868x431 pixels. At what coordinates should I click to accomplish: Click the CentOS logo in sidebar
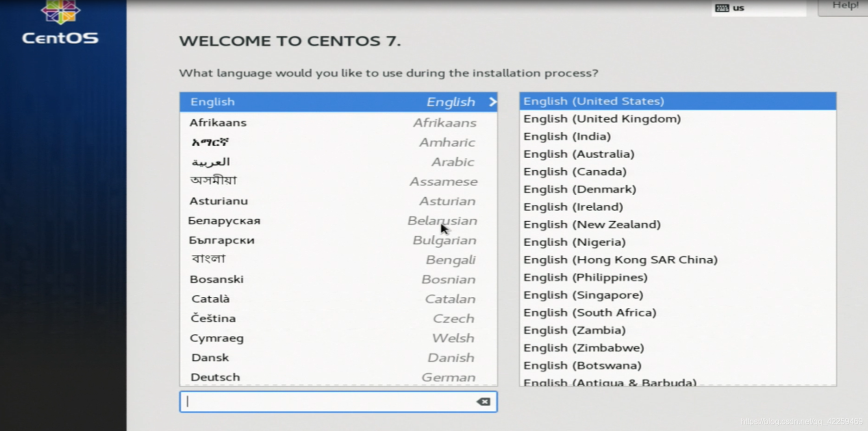pos(60,23)
